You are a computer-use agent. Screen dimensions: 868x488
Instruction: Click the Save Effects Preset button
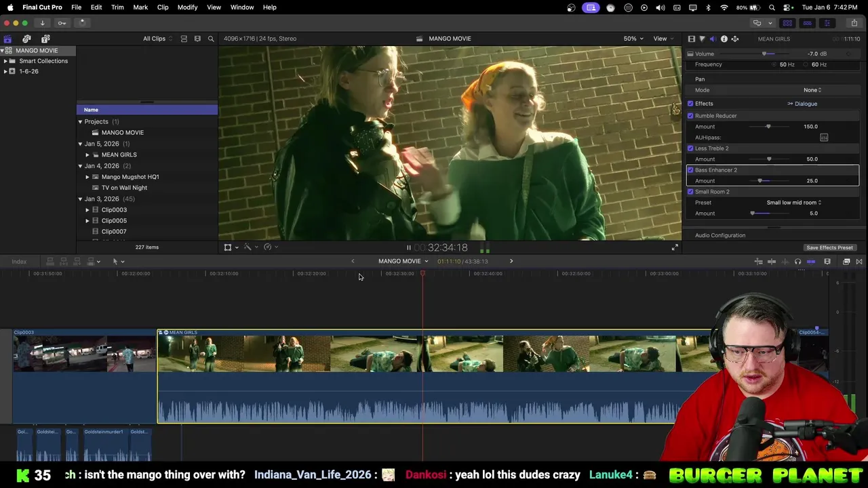[x=829, y=248]
